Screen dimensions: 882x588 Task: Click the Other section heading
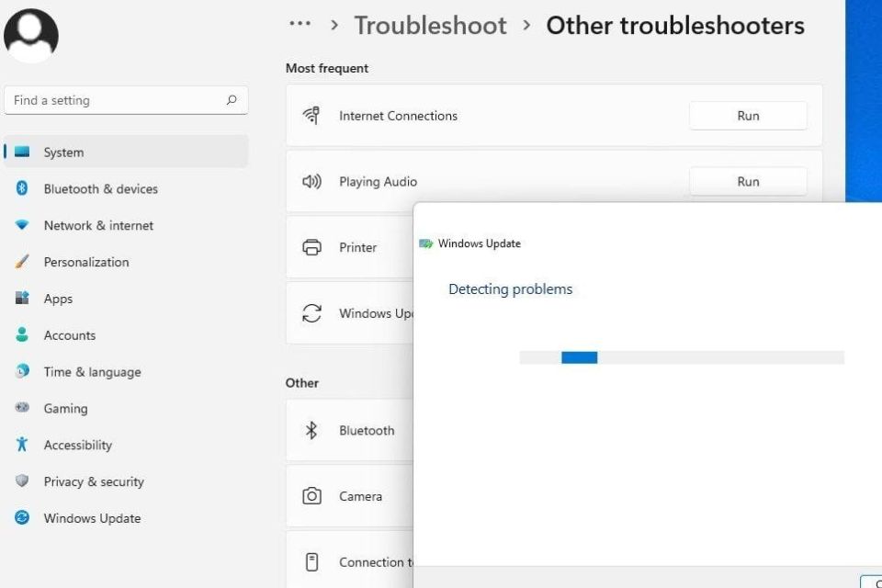click(x=302, y=382)
